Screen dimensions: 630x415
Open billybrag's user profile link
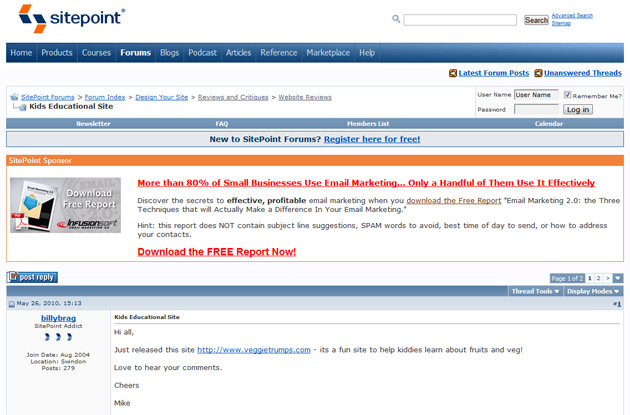[58, 318]
